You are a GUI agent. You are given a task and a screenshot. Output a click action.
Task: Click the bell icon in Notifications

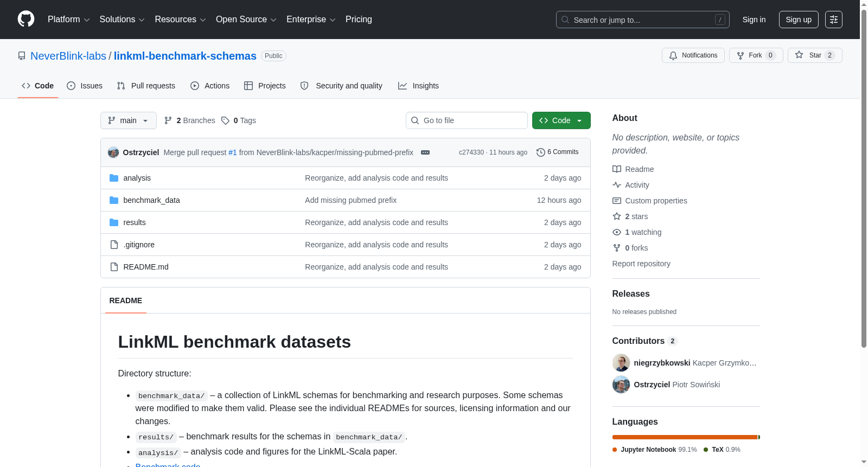(673, 55)
